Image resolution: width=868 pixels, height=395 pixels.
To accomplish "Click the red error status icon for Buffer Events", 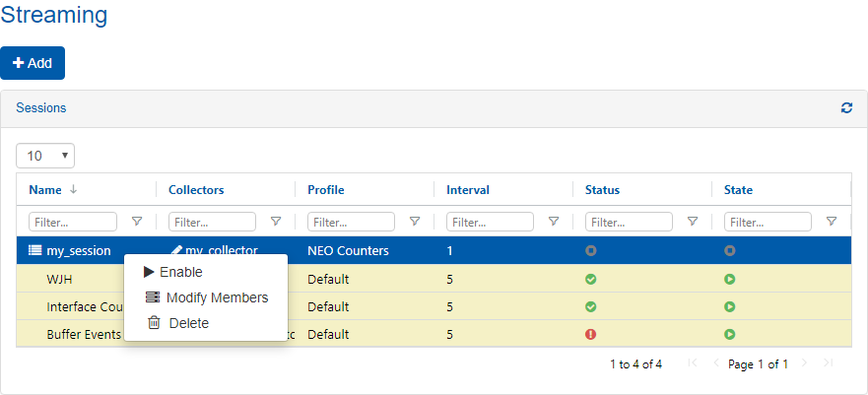I will (x=590, y=334).
